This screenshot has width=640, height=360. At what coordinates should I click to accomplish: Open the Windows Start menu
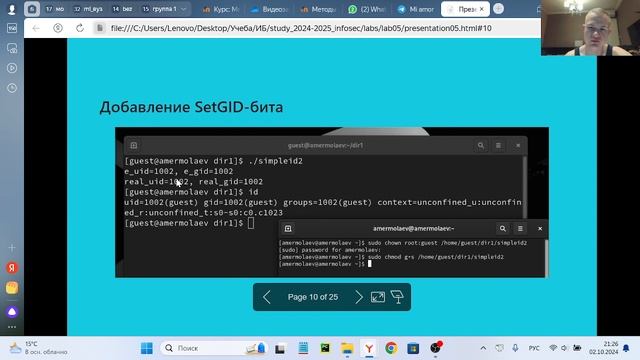point(147,348)
